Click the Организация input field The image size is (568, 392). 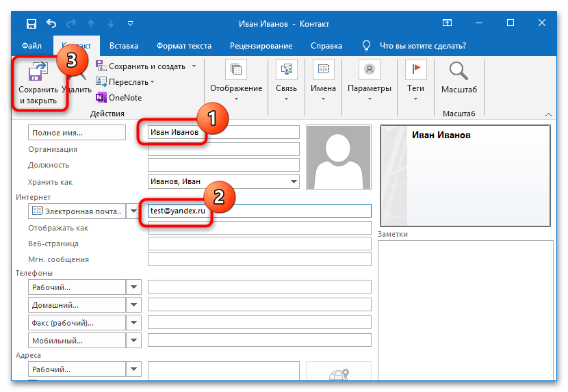point(224,149)
